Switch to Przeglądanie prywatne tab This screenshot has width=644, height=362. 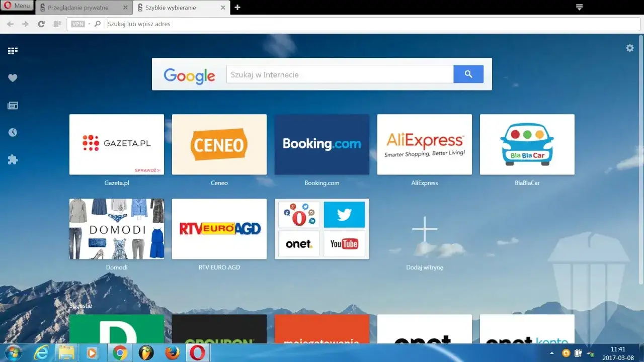[x=77, y=8]
